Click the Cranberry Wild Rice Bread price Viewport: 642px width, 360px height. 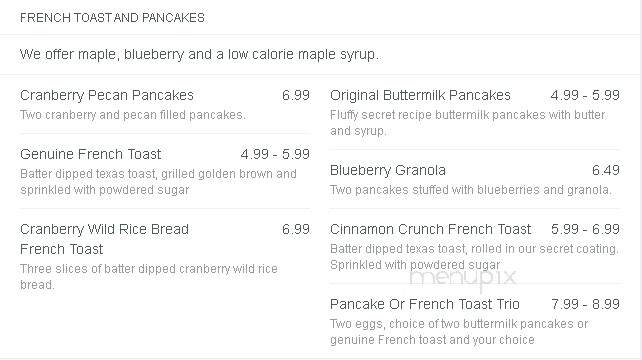(296, 229)
